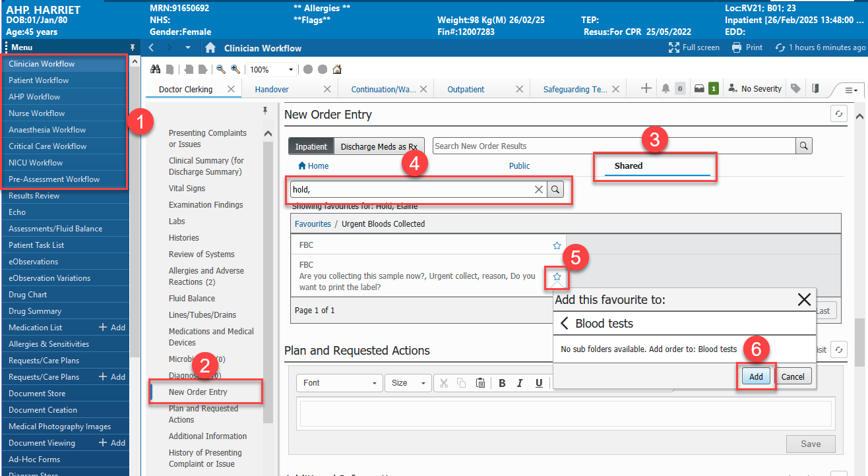Close the Doctor Clerking tab

[231, 89]
